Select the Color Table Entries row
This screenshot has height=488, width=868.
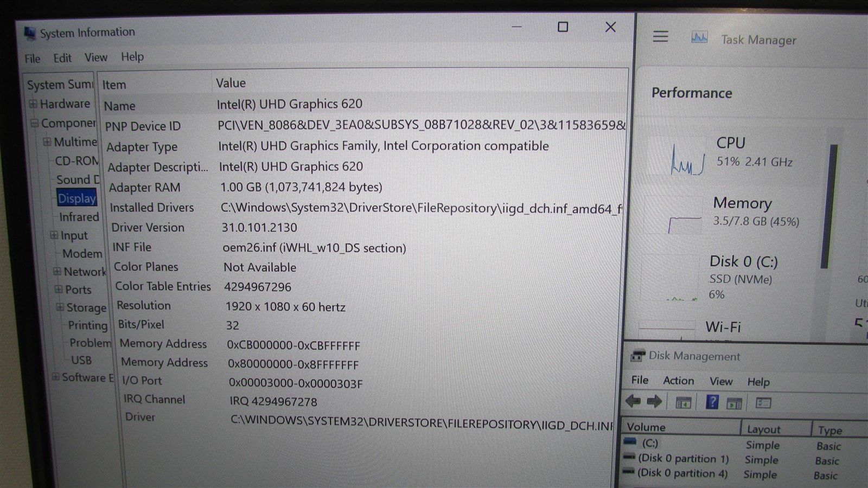[368, 286]
